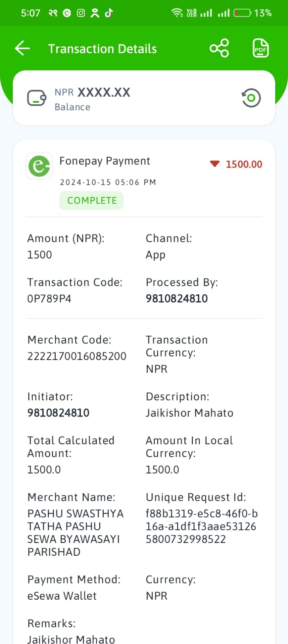Image resolution: width=288 pixels, height=644 pixels.
Task: Tap the Initiator number 9810824810
Action: click(x=58, y=413)
